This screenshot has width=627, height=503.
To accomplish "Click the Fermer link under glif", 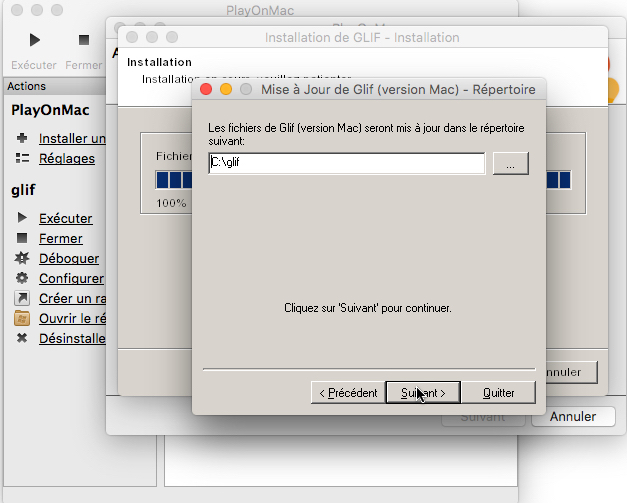I will click(60, 238).
